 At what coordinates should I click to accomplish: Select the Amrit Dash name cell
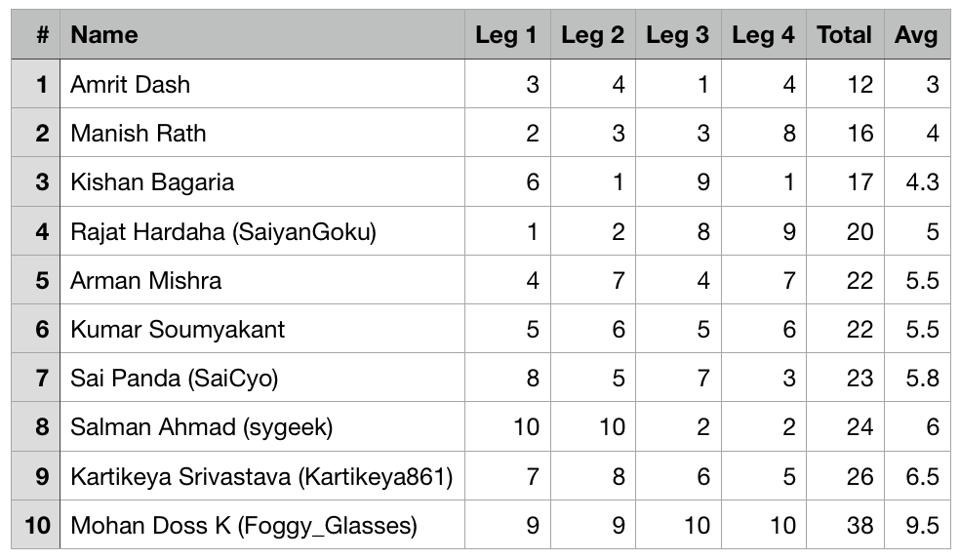(131, 84)
